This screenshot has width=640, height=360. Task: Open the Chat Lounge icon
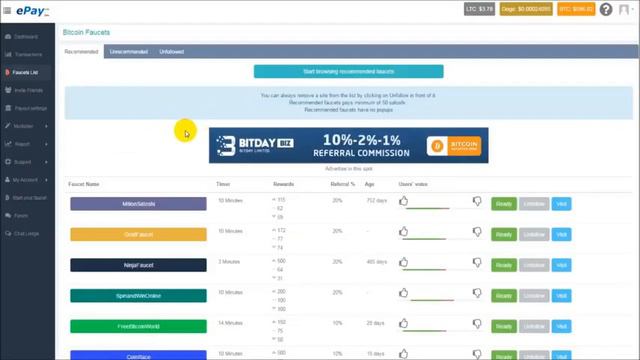(8, 233)
